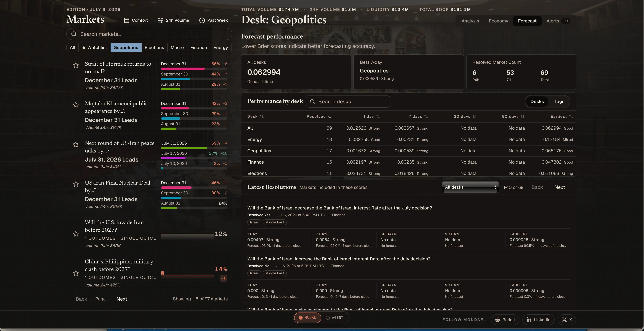644x331 pixels.
Task: Open China x Philippines military clash market
Action: (119, 266)
